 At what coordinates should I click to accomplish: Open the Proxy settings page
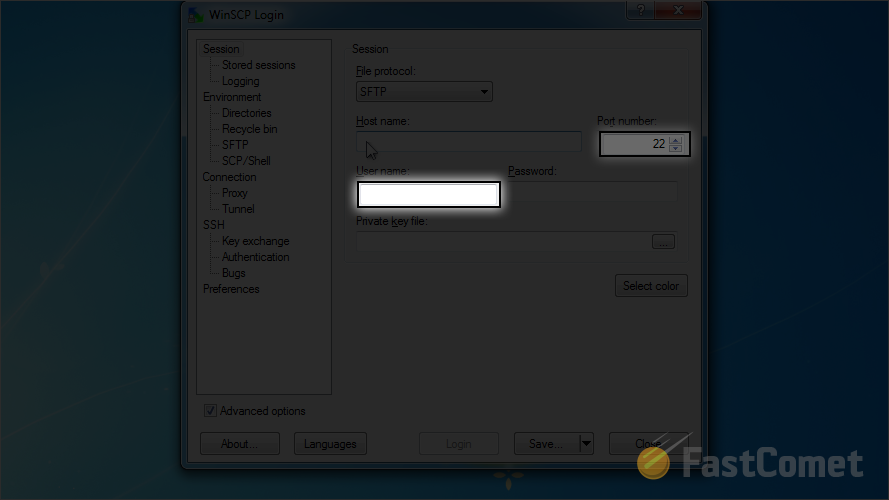235,193
